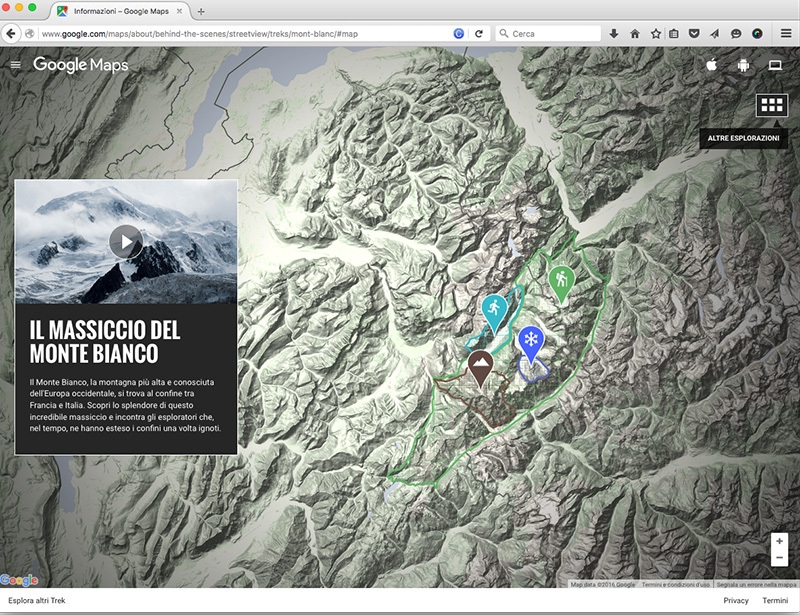This screenshot has height=615, width=800.
Task: Click the Altre Esplorazioni label
Action: [x=743, y=138]
